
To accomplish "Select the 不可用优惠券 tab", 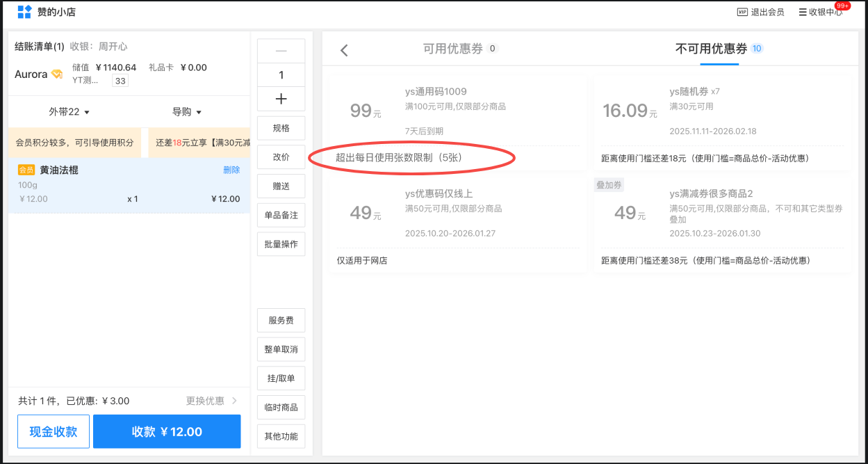I will pyautogui.click(x=711, y=49).
